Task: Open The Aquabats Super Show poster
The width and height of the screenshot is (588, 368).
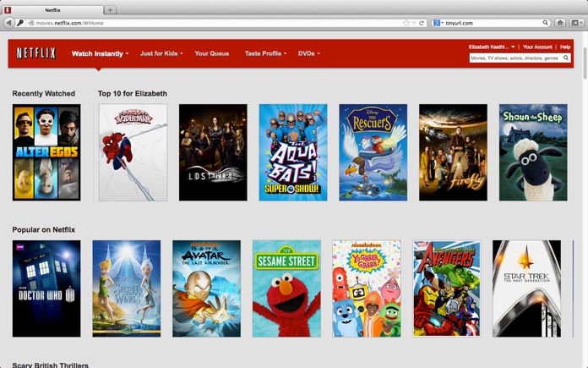Action: (x=293, y=152)
